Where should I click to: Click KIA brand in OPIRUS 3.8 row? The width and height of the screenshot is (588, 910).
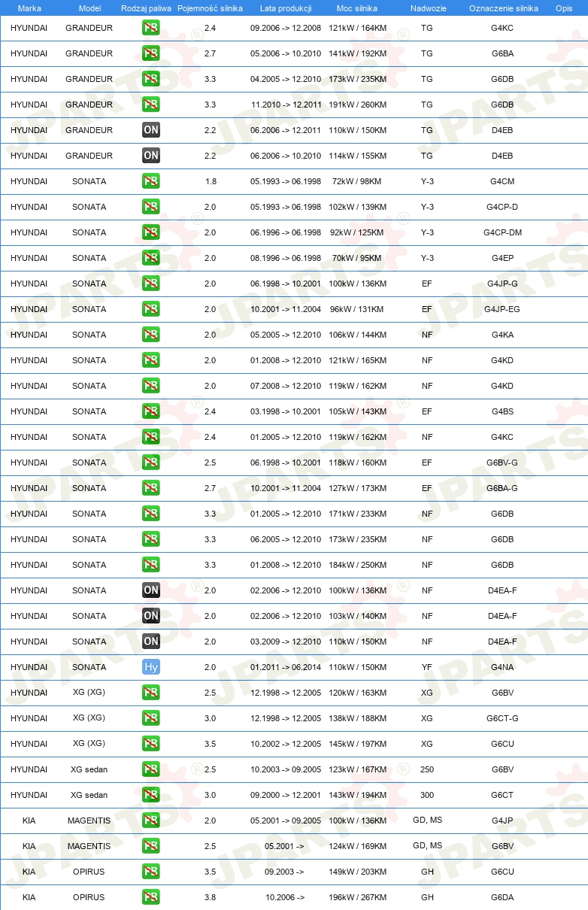click(x=29, y=897)
